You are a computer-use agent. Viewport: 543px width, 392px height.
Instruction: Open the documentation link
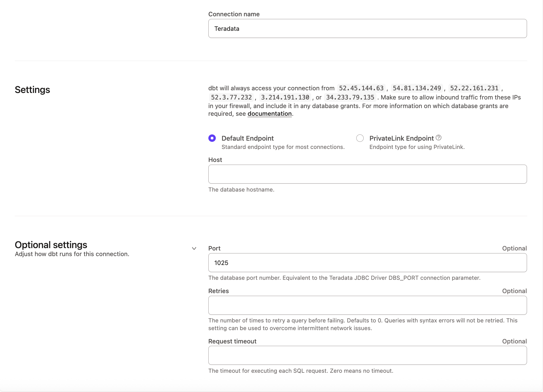[269, 113]
